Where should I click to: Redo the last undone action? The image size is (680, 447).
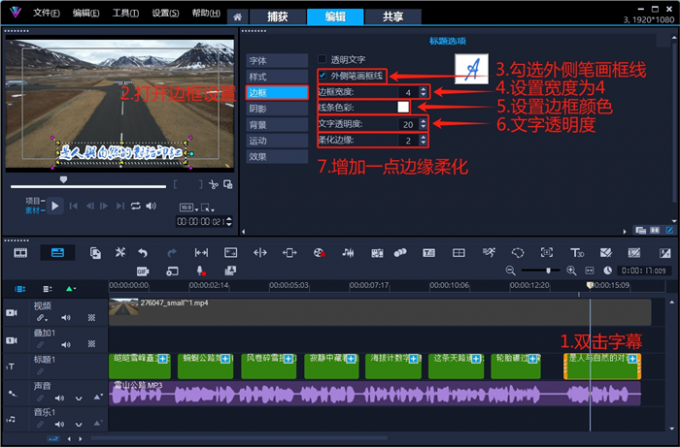click(172, 253)
